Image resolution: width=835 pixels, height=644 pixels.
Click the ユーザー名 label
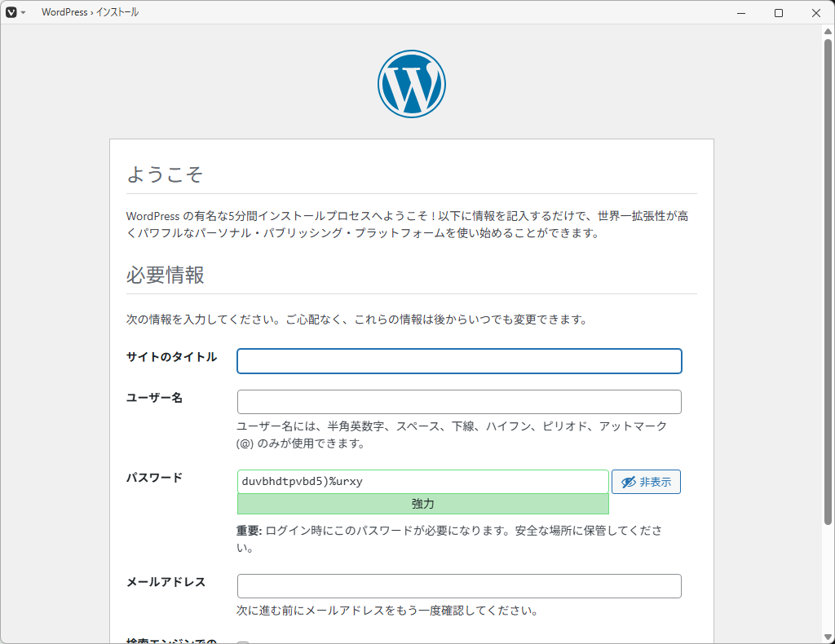pos(154,398)
